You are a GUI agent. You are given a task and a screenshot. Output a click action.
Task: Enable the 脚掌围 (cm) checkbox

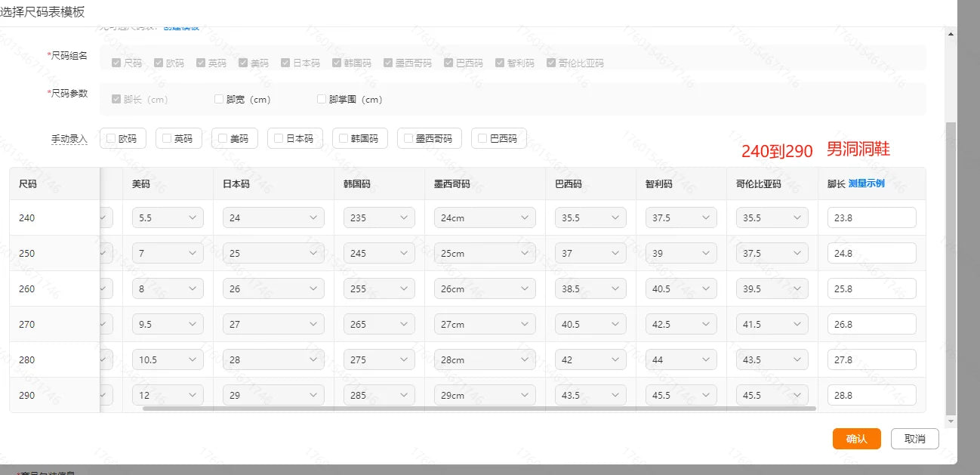(322, 99)
